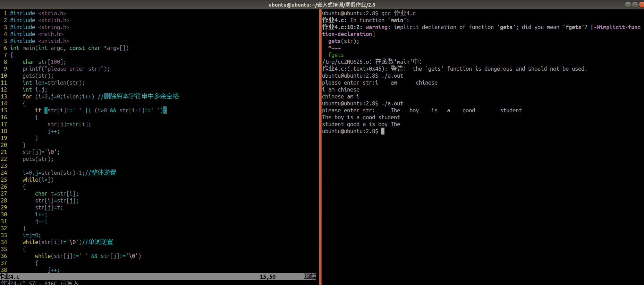This screenshot has width=644, height=285.
Task: Click the if condition on line 15
Action: pos(101,110)
